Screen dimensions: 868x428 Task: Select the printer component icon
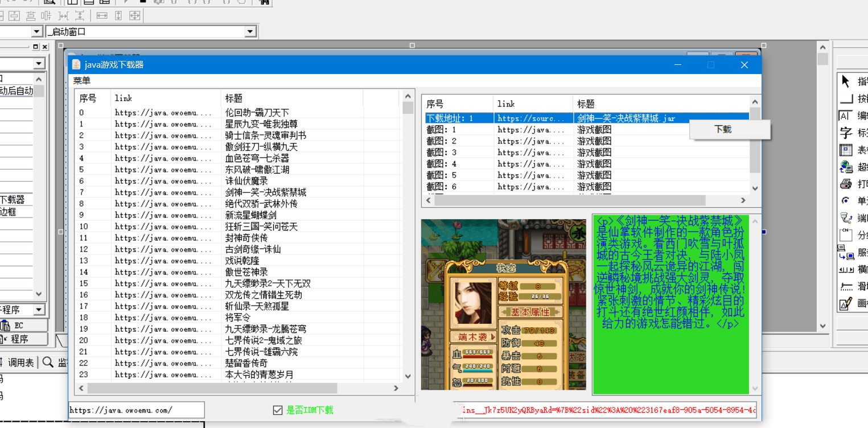[x=845, y=184]
